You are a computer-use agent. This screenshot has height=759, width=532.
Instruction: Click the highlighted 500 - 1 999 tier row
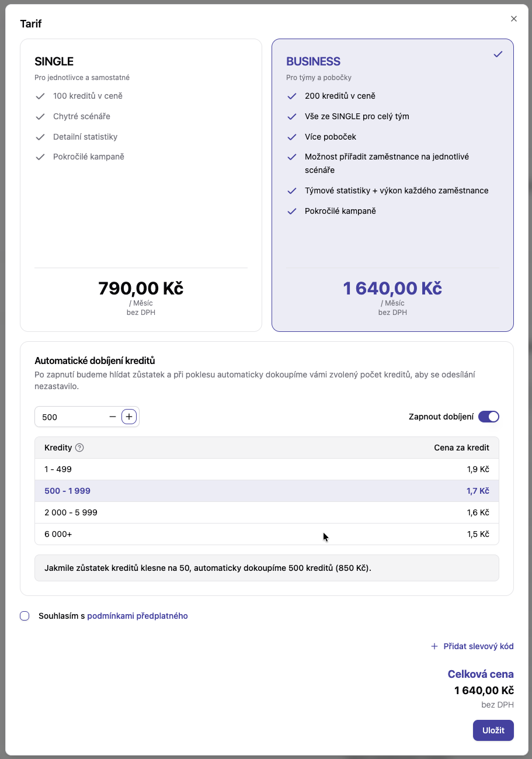[x=266, y=491]
